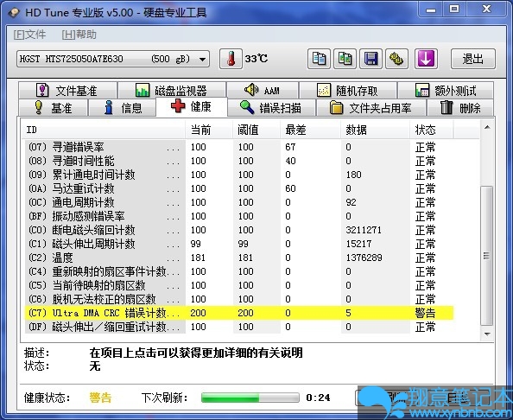Switch to the AAM tab

click(x=263, y=91)
